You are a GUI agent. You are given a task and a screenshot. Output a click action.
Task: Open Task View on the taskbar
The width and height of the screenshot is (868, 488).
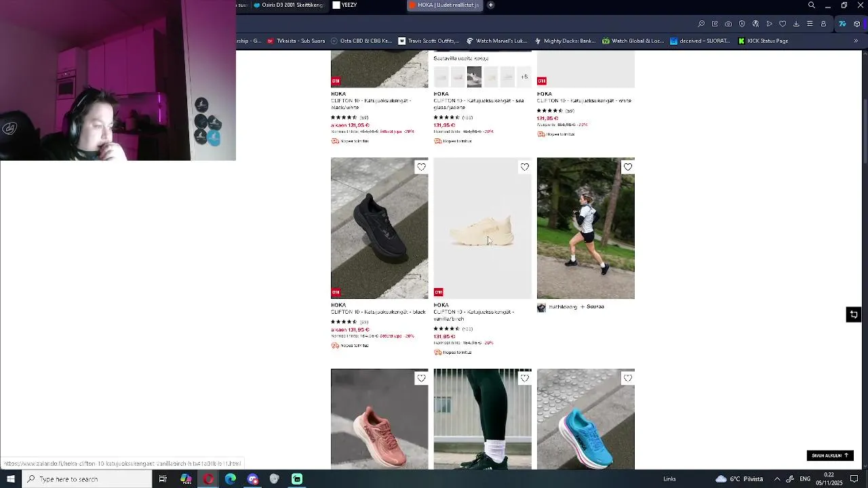click(163, 479)
